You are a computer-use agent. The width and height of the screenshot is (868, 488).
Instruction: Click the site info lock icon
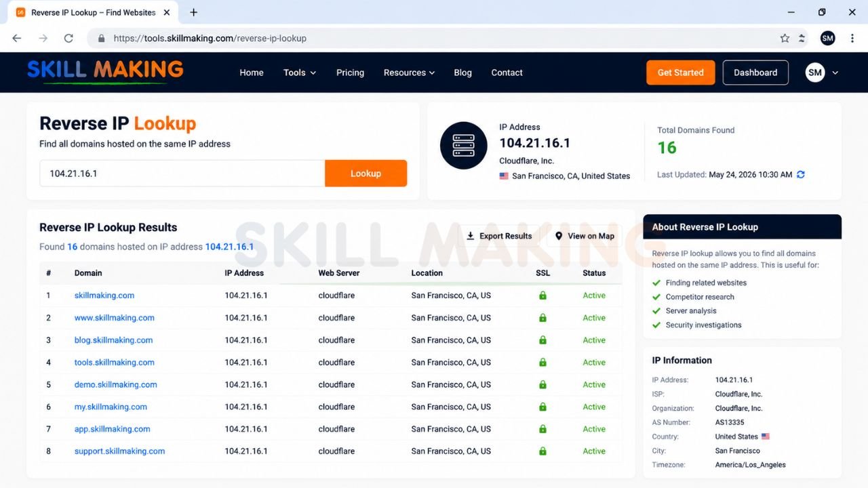[102, 39]
